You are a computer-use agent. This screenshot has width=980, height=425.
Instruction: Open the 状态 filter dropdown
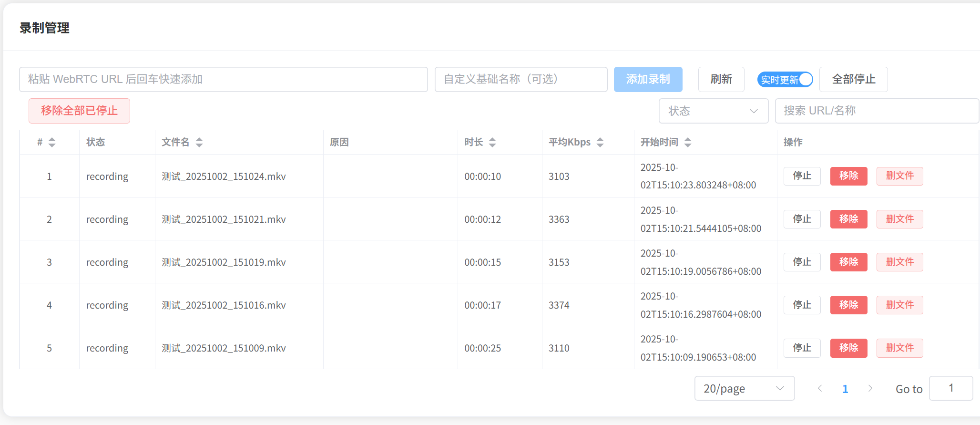coord(713,111)
